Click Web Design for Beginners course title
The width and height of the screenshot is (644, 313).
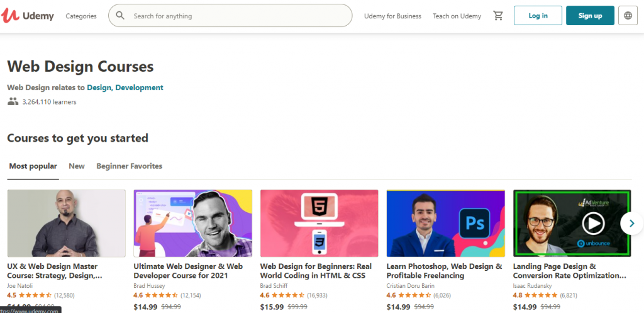pyautogui.click(x=316, y=271)
